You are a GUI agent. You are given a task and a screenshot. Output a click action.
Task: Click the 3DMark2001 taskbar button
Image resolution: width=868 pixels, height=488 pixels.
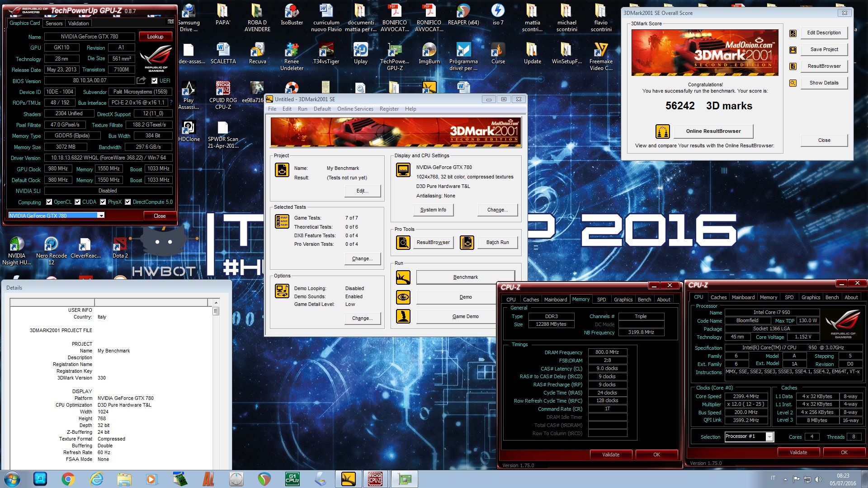click(x=348, y=479)
